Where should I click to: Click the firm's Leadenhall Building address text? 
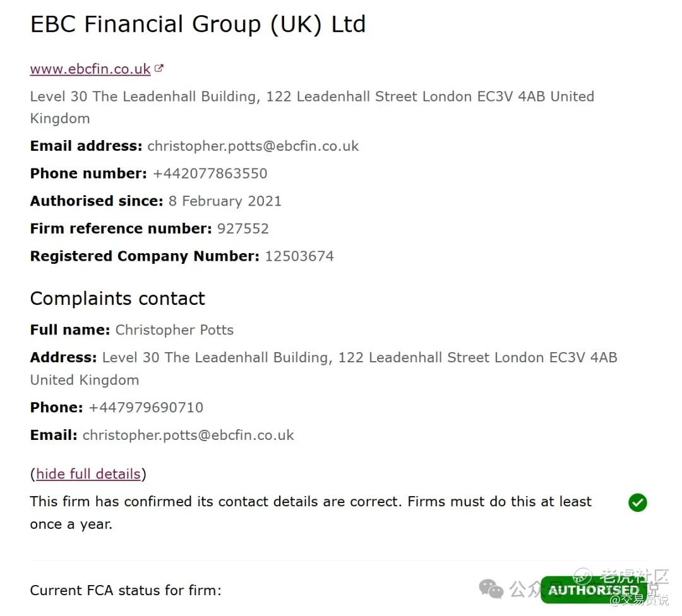coord(312,97)
